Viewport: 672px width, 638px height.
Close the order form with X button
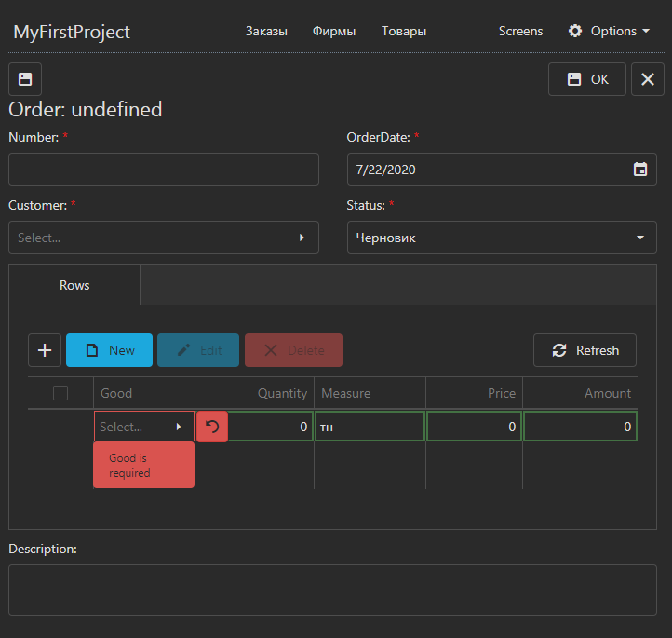coord(648,79)
